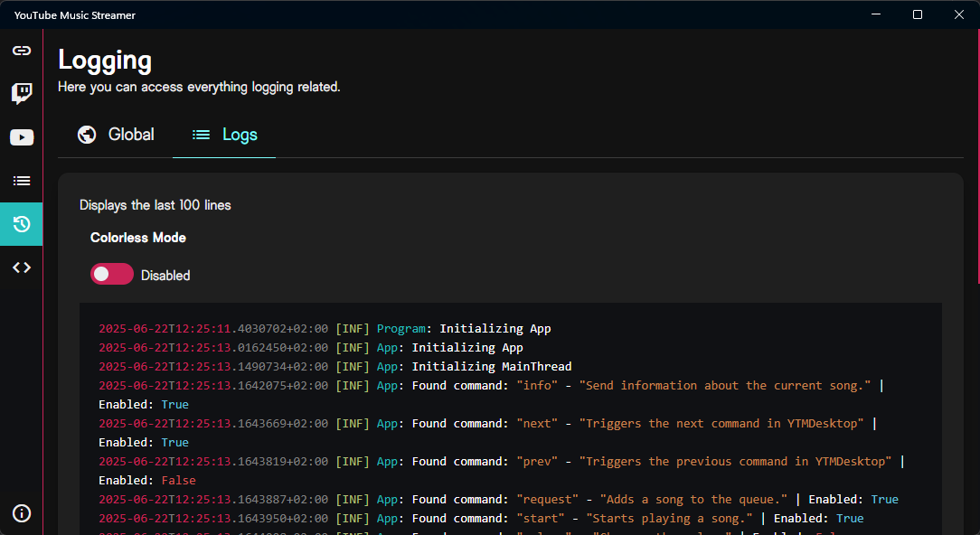The width and height of the screenshot is (980, 535).
Task: Click the globe icon on Global tab
Action: click(87, 135)
